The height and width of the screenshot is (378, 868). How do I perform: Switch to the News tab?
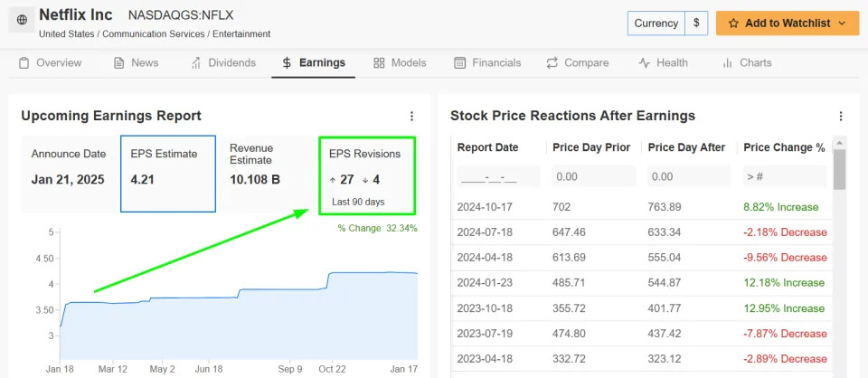point(136,62)
